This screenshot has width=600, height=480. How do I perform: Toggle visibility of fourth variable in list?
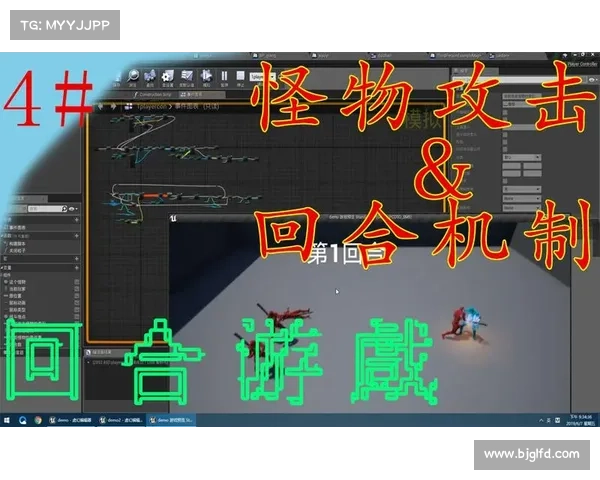(77, 303)
